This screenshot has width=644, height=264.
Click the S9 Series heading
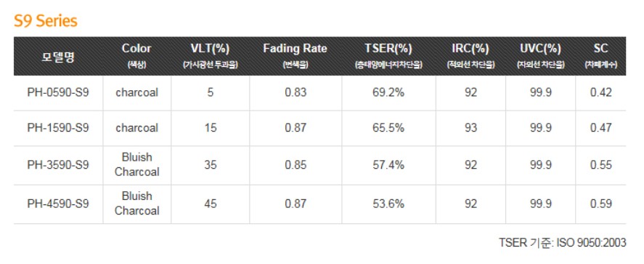pyautogui.click(x=46, y=21)
